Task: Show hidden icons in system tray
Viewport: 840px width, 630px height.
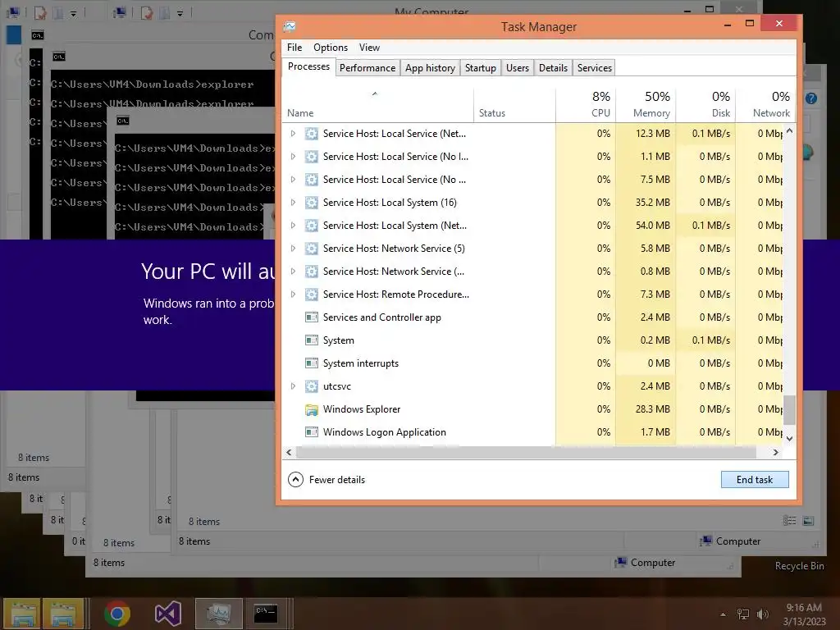Action: tap(724, 614)
